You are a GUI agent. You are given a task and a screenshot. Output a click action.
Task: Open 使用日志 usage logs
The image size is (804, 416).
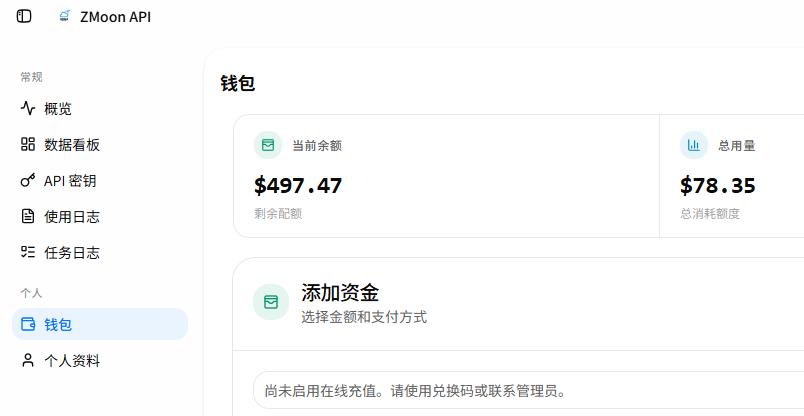pos(100,216)
